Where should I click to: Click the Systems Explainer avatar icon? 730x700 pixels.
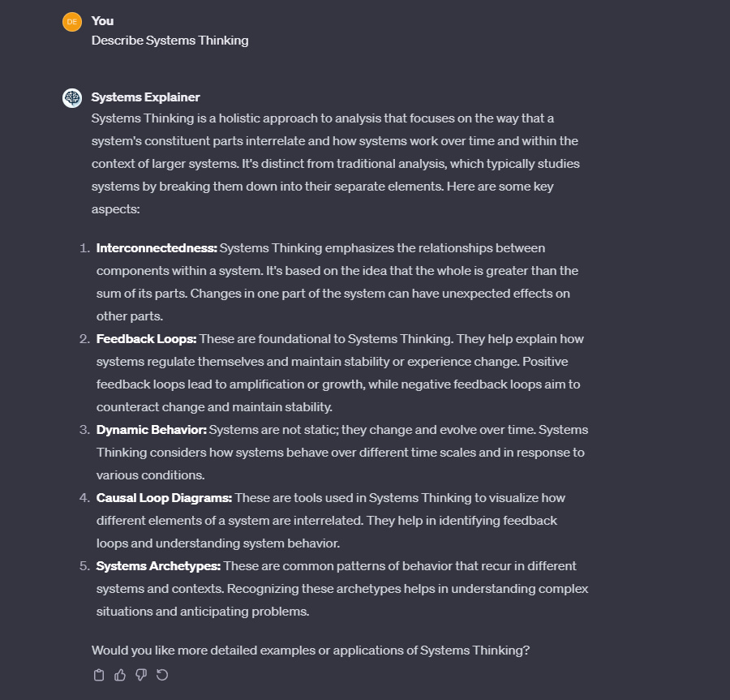[x=72, y=98]
